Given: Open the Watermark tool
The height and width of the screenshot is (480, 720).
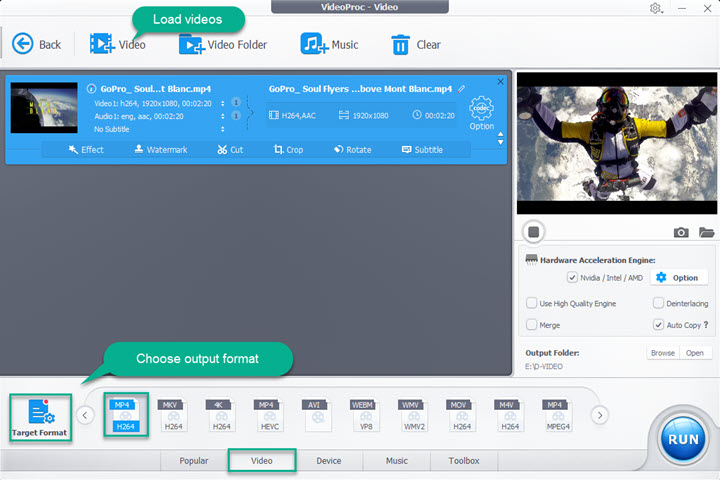Looking at the screenshot, I should click(161, 150).
